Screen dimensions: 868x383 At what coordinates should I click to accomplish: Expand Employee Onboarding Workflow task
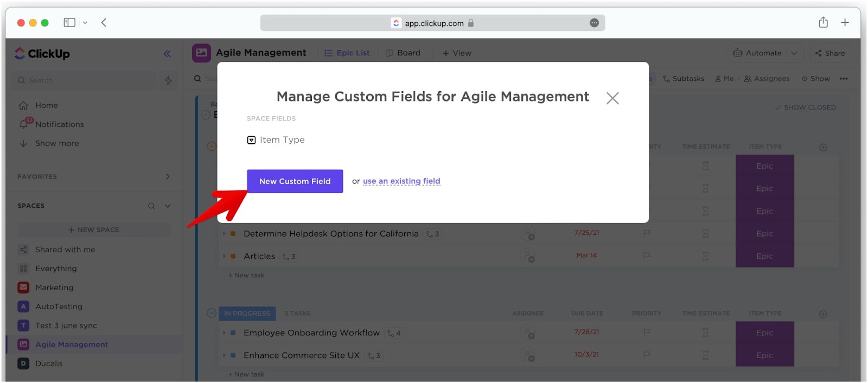(224, 333)
